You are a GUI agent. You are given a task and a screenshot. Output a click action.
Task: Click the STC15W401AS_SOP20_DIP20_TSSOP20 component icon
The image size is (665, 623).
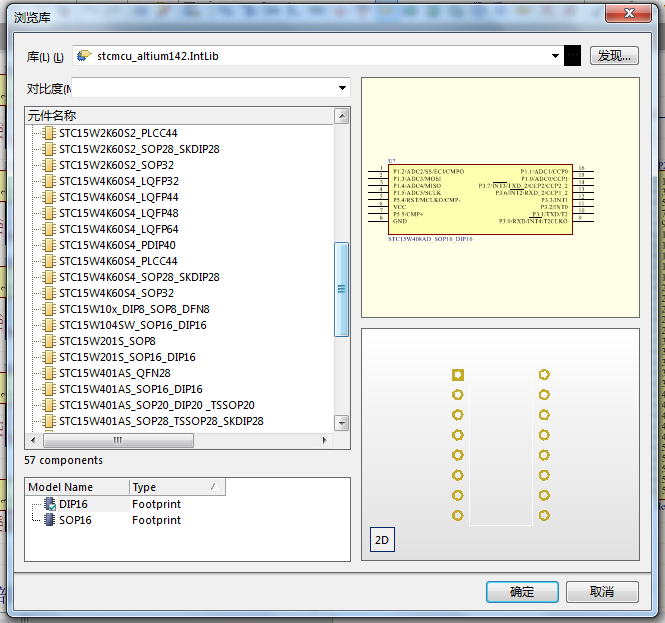coord(49,405)
